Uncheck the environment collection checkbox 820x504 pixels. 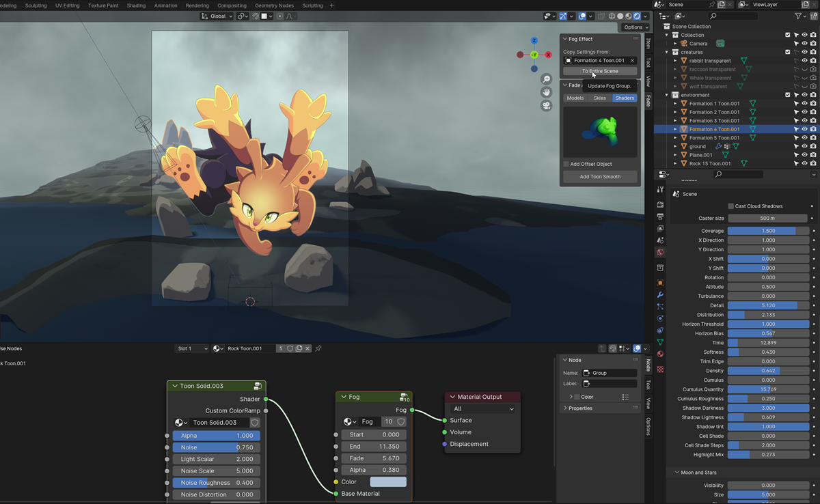coord(788,95)
